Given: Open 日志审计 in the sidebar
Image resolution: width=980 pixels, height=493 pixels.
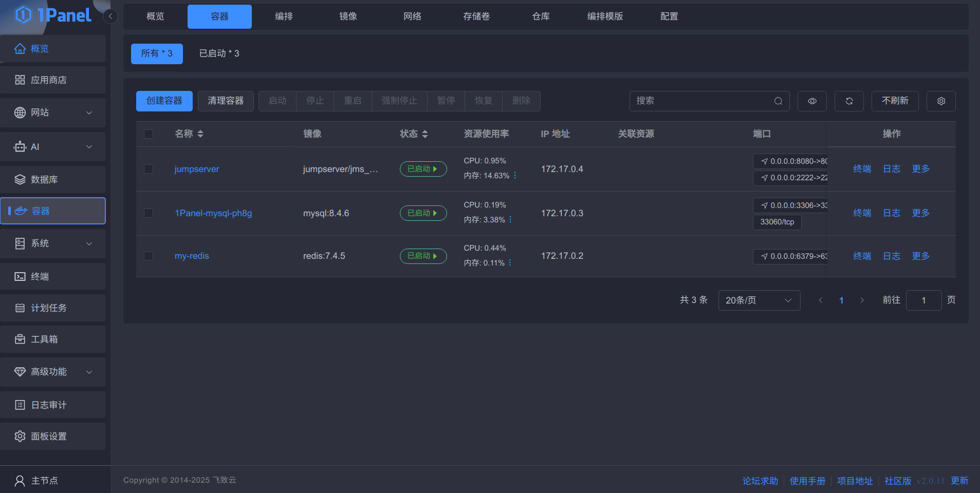Looking at the screenshot, I should pyautogui.click(x=53, y=405).
